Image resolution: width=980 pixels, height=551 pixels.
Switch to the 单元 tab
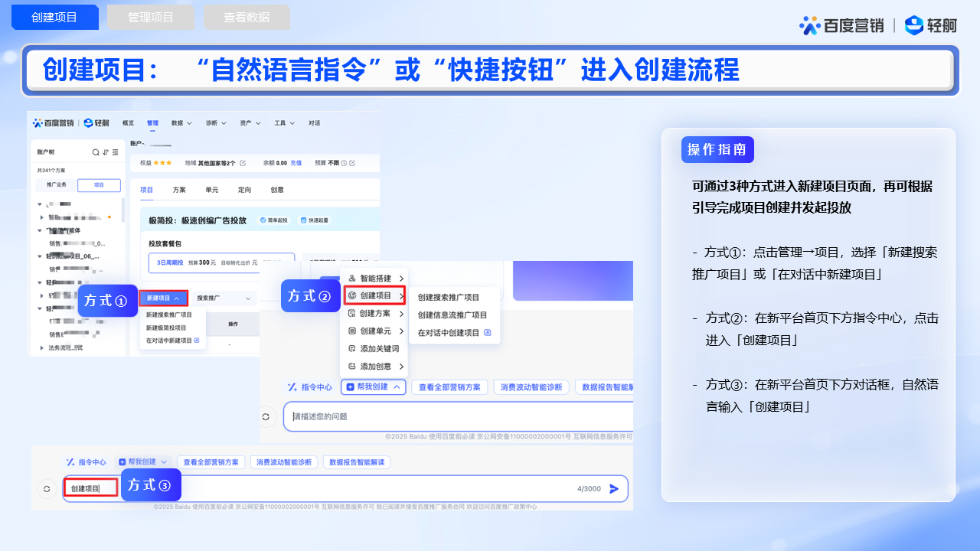[x=211, y=190]
